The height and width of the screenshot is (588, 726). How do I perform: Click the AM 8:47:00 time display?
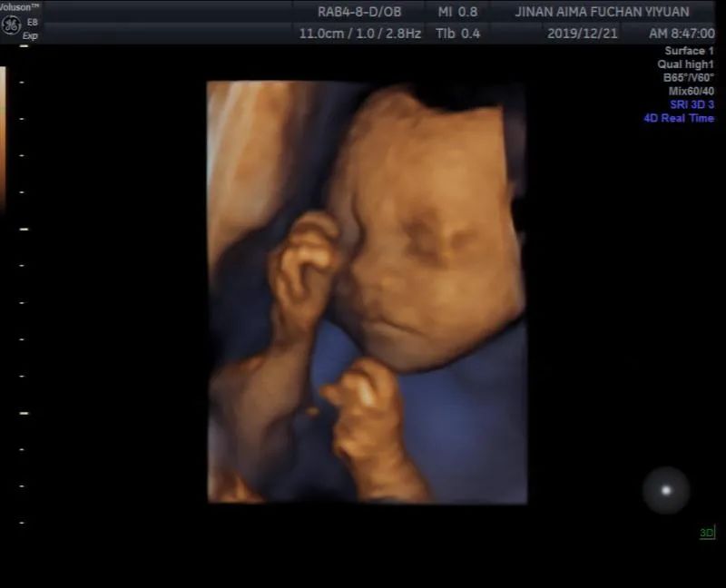(x=681, y=34)
